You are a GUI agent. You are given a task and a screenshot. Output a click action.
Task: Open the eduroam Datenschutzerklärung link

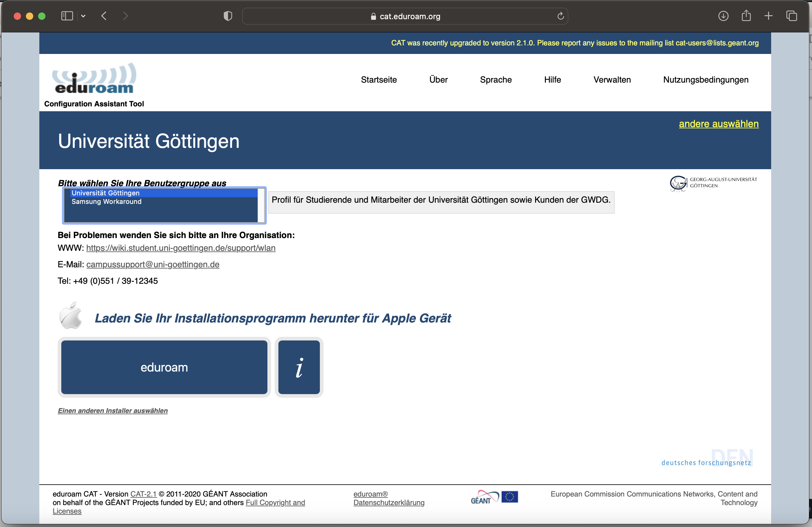tap(389, 498)
